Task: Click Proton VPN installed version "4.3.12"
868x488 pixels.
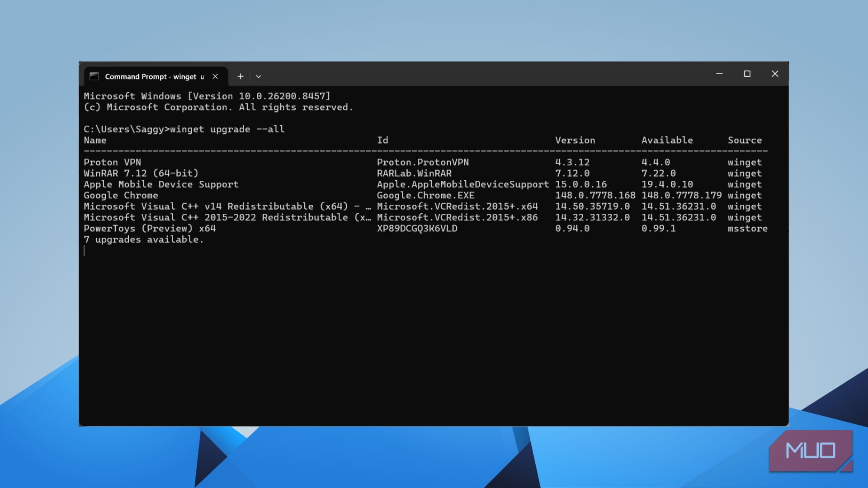Action: point(572,162)
